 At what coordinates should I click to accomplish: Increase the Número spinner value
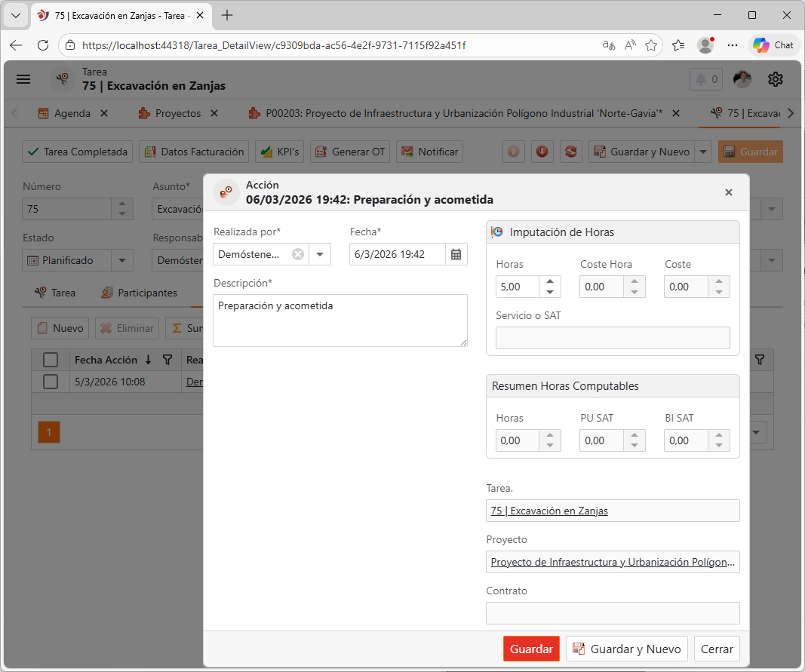122,204
